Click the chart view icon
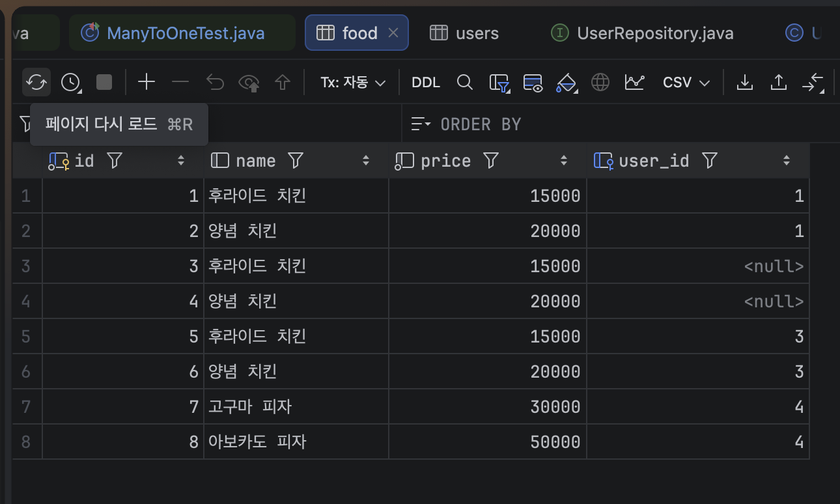Image resolution: width=840 pixels, height=504 pixels. [x=634, y=82]
